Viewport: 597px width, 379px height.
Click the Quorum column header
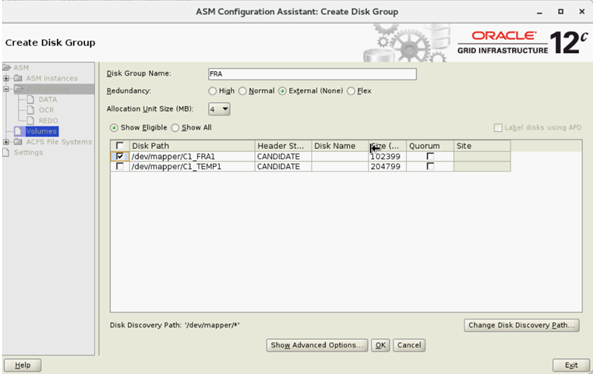[x=430, y=146]
